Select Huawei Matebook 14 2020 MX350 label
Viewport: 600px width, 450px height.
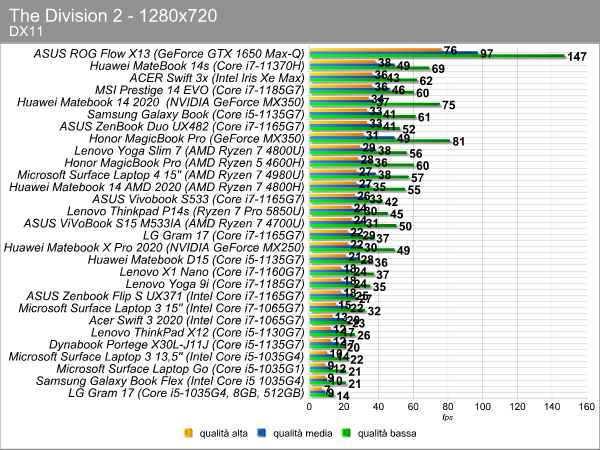point(161,102)
